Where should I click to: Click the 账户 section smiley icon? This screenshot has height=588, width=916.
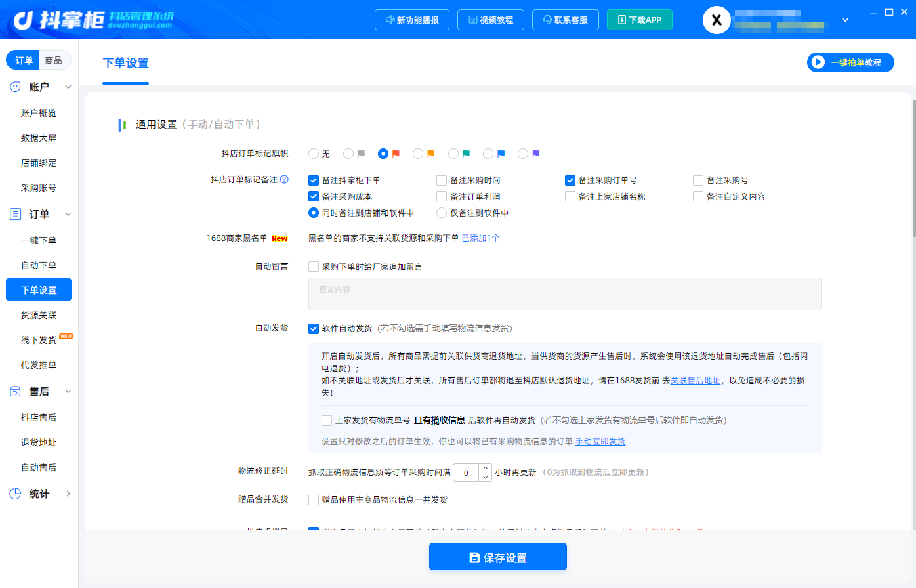tap(15, 87)
